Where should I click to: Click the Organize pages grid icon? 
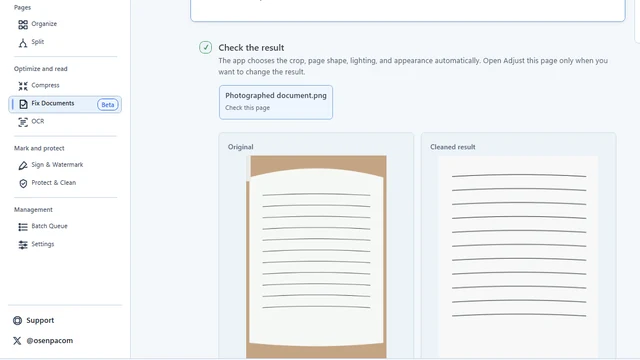pyautogui.click(x=23, y=24)
